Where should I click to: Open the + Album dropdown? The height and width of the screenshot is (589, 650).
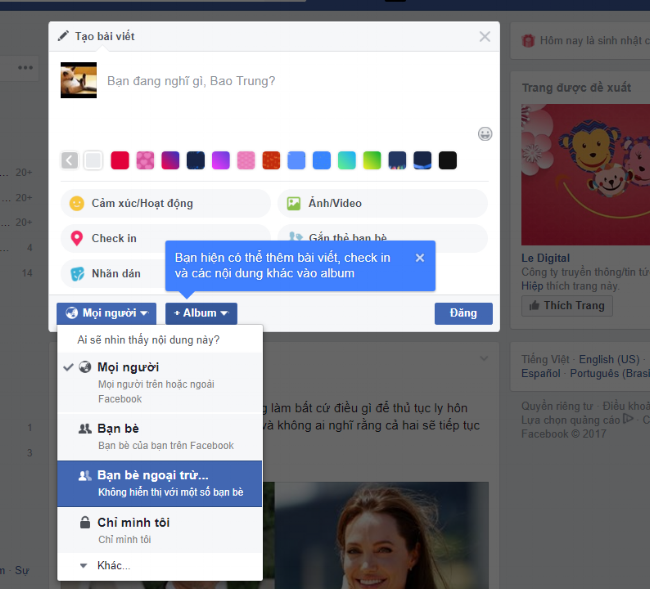[201, 313]
